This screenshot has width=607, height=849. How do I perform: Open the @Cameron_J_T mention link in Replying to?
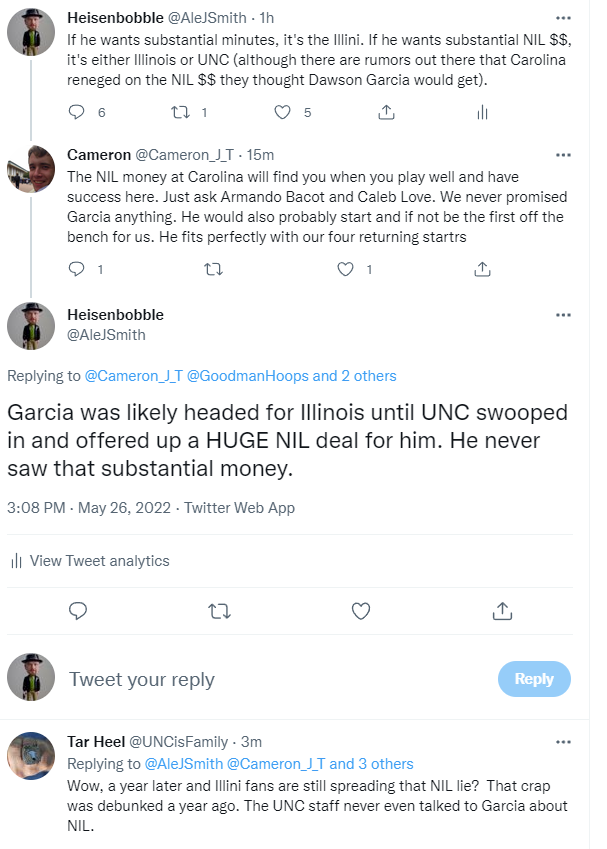(134, 376)
